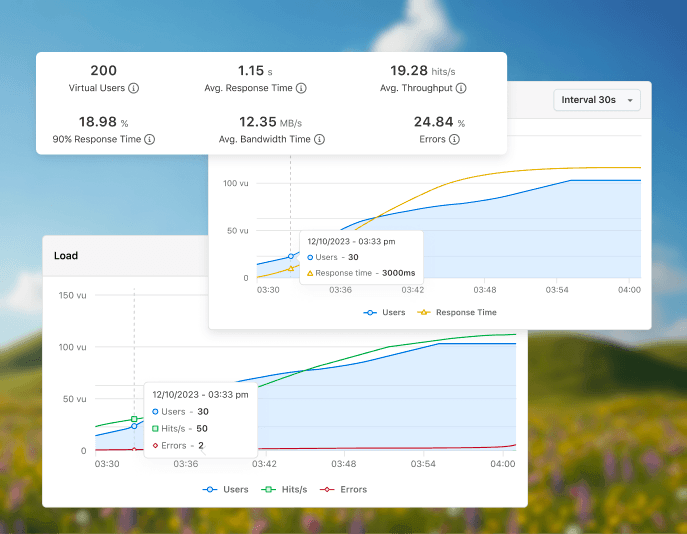Click green Hits/s square marker on Load chart
This screenshot has width=687, height=534.
click(134, 419)
